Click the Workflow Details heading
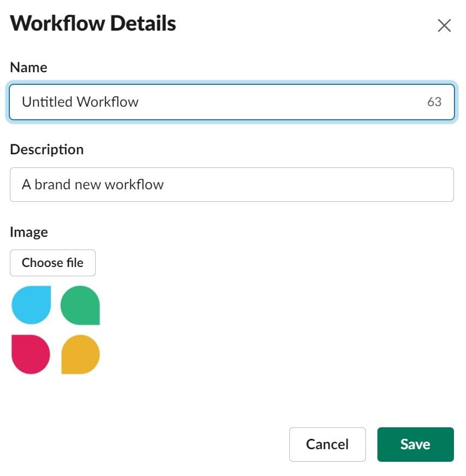The width and height of the screenshot is (466, 476). 93,24
